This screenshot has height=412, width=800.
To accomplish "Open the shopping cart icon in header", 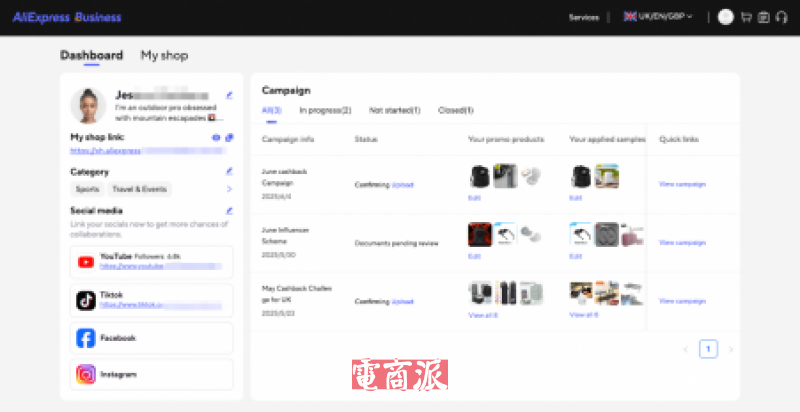I will click(746, 17).
